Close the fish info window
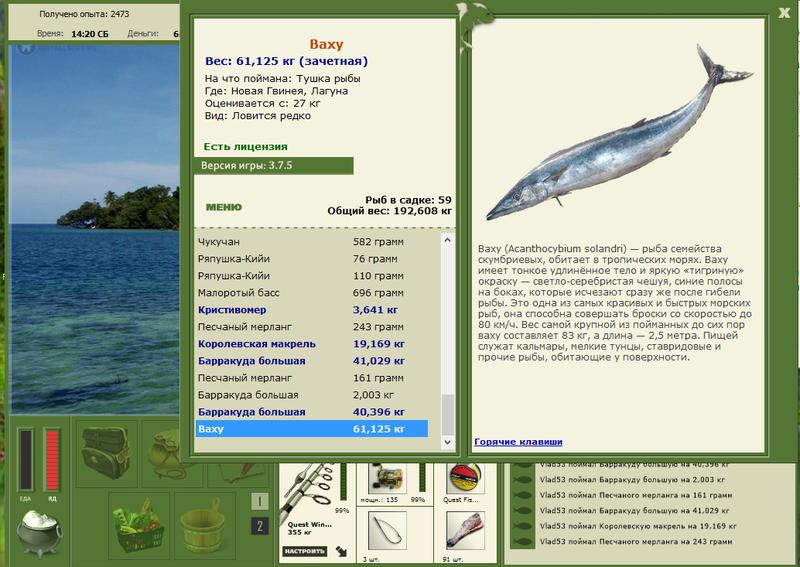Image resolution: width=800 pixels, height=567 pixels. point(784,13)
